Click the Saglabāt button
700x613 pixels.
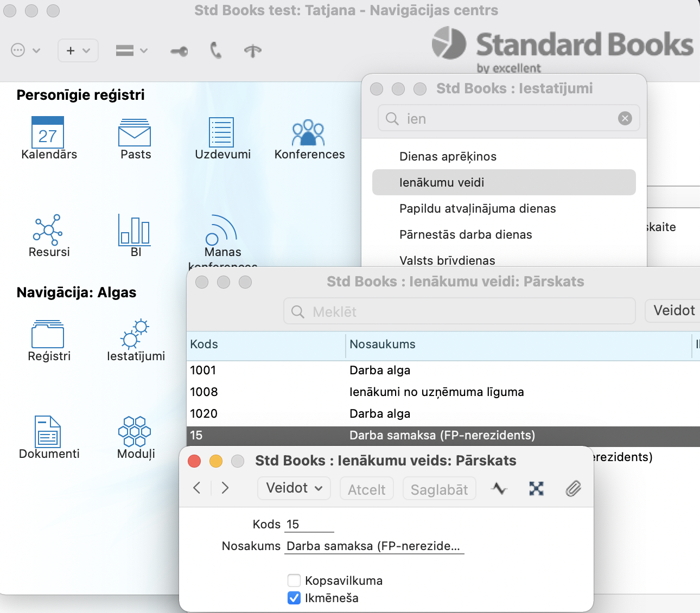[439, 489]
